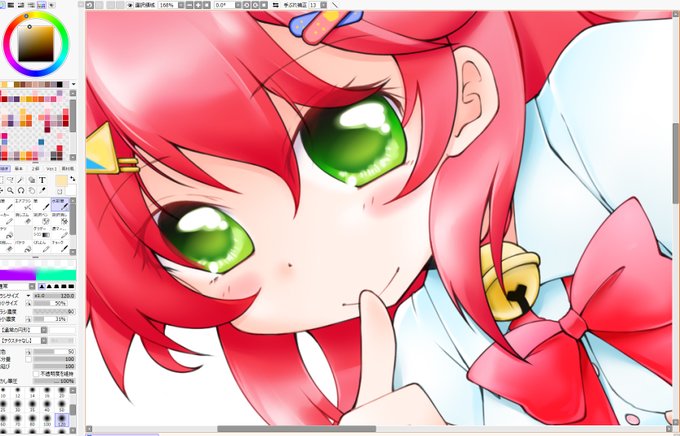The image size is (680, 436).
Task: Click the transparent color toggle below foreground swatch
Action: [x=60, y=191]
